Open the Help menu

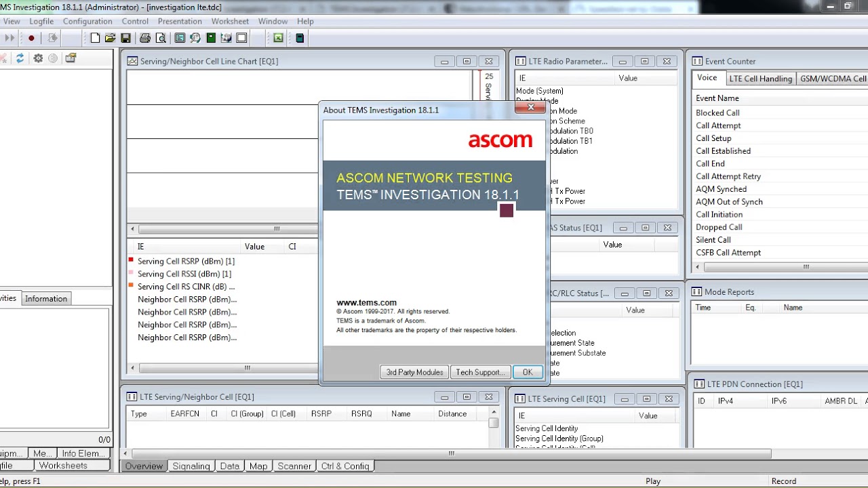click(305, 21)
